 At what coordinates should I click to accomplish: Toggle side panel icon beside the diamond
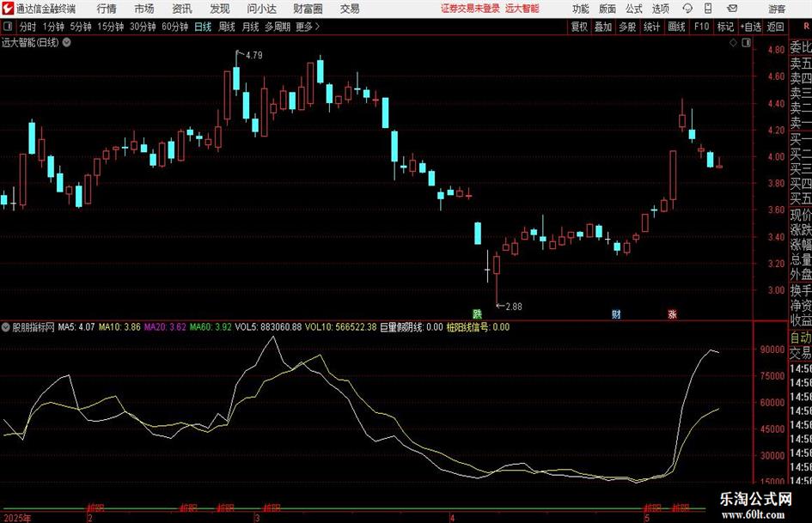(746, 43)
